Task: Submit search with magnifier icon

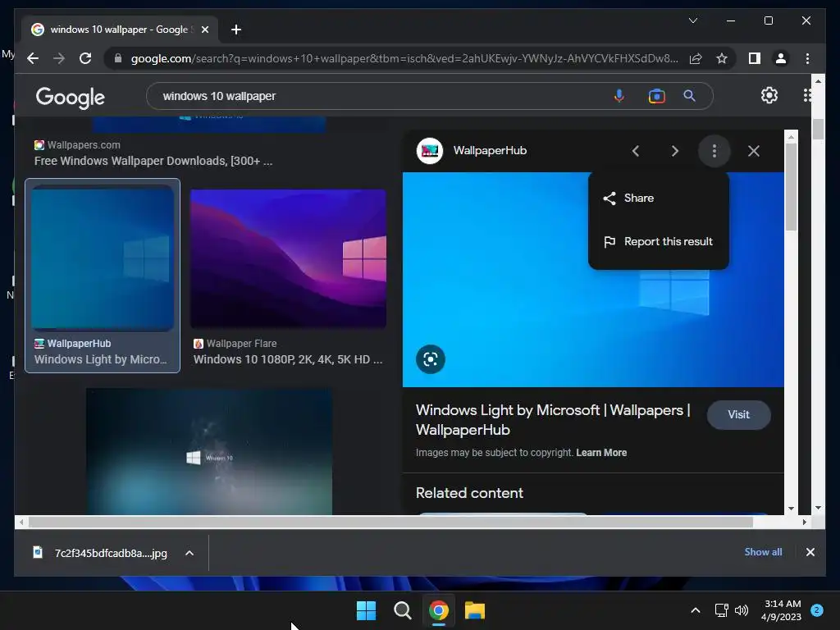Action: [689, 96]
